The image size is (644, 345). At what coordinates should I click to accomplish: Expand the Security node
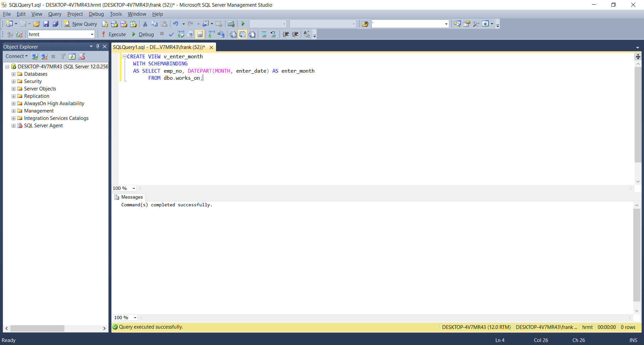pos(13,81)
